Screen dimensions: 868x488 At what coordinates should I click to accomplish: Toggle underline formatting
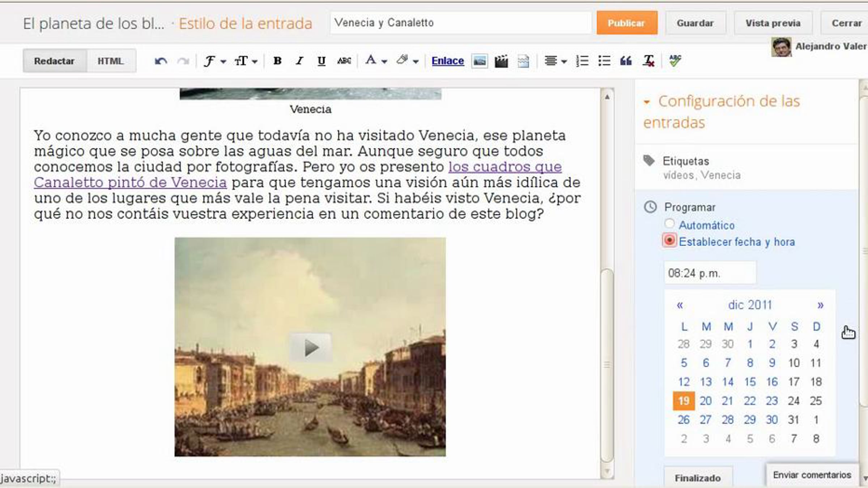coord(321,61)
